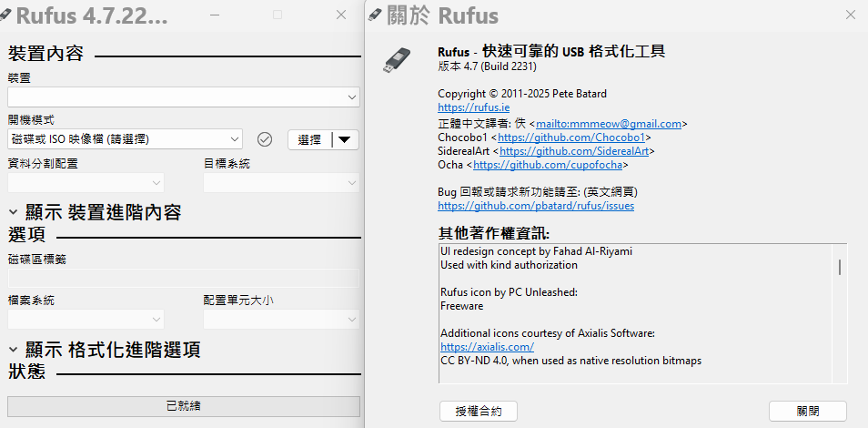Click 'Used with kind authorization' text line

pos(509,265)
